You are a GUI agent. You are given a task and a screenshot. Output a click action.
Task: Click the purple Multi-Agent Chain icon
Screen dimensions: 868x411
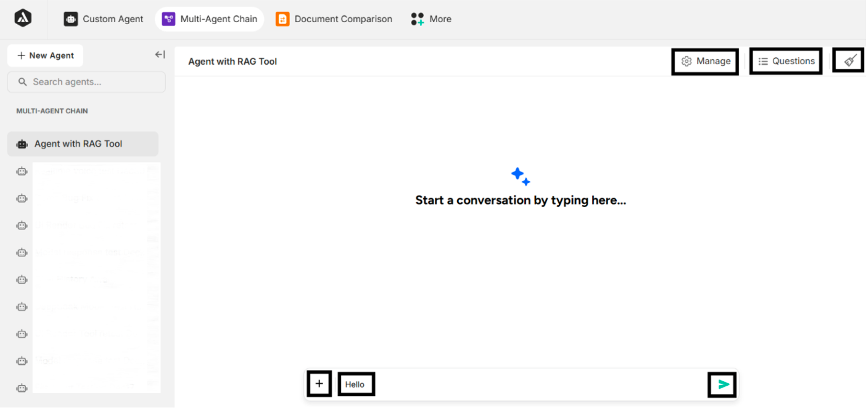tap(169, 19)
